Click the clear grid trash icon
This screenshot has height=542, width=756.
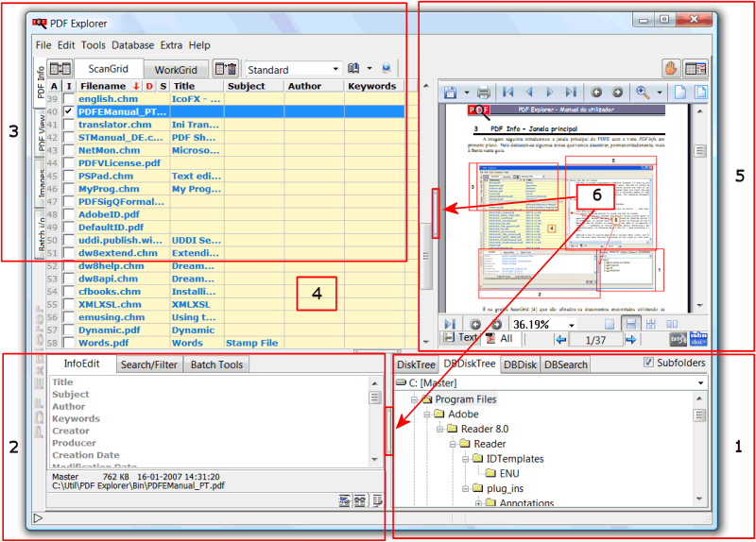tap(226, 68)
